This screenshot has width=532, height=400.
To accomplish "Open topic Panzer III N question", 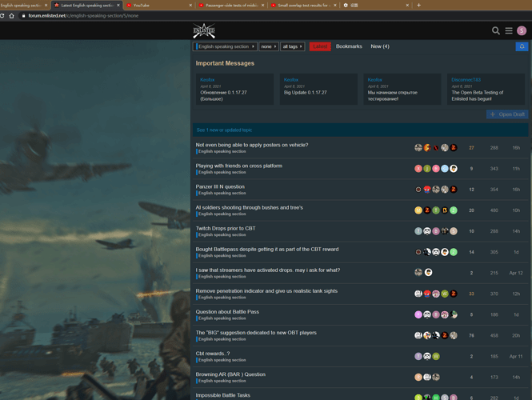I will pyautogui.click(x=220, y=186).
